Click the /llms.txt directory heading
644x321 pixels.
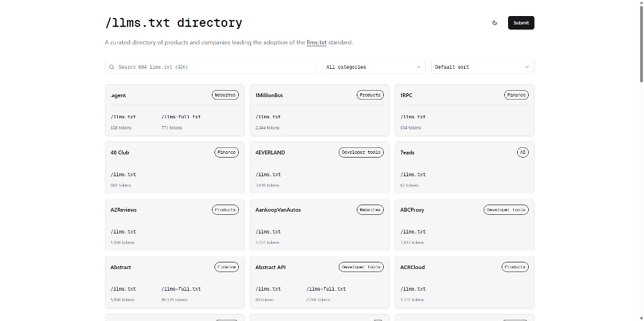(174, 23)
